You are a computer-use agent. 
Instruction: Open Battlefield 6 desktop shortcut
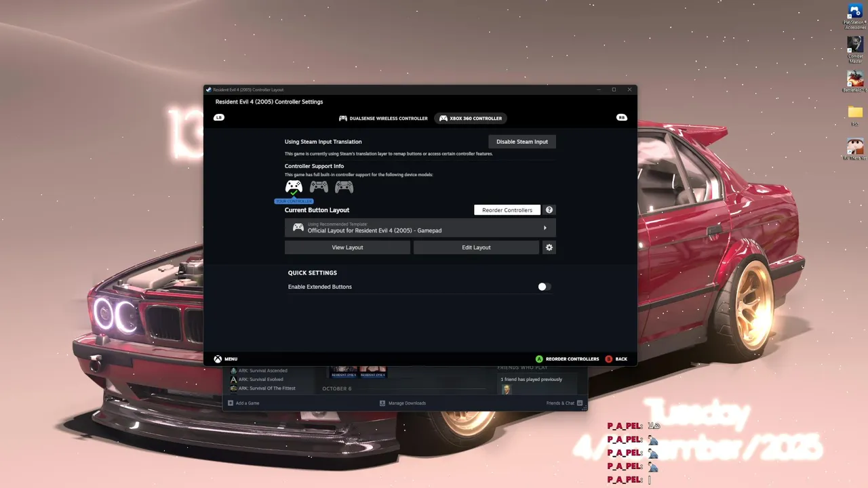tap(855, 81)
